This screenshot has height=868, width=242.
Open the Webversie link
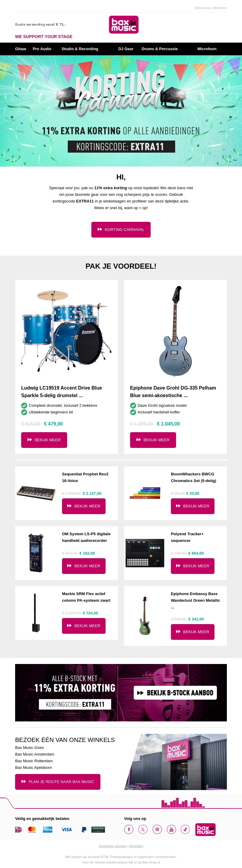(x=202, y=8)
